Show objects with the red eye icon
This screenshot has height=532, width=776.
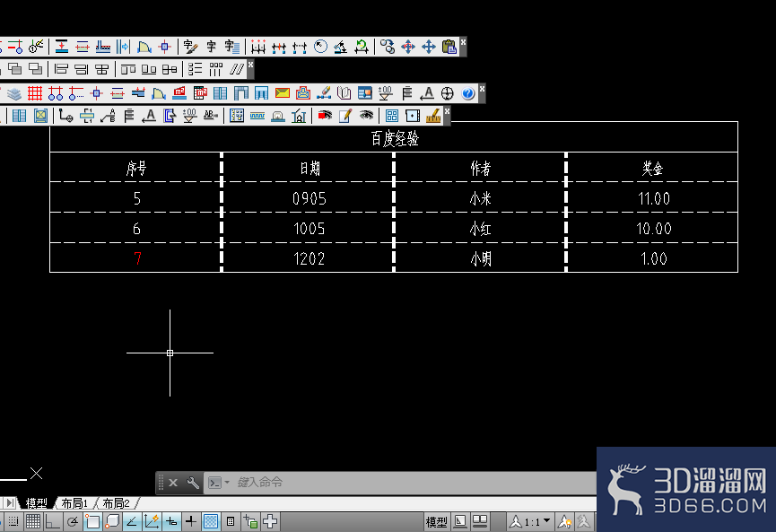tap(325, 116)
